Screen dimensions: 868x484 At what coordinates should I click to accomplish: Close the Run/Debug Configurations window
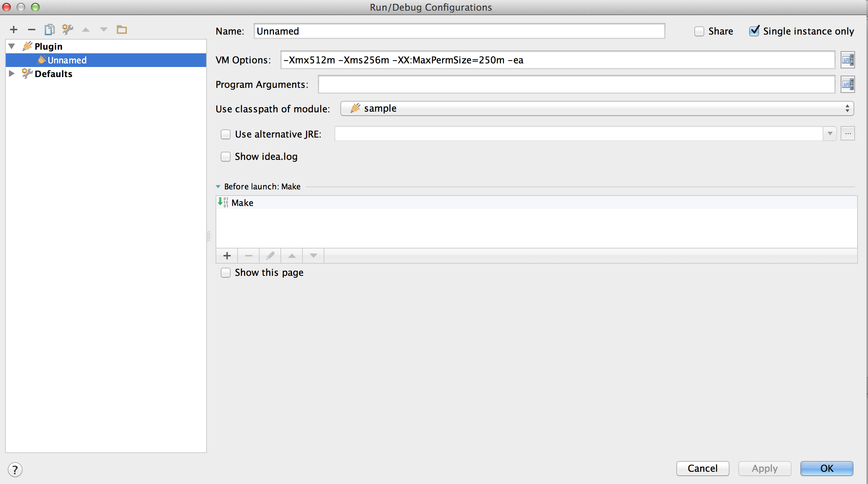[x=6, y=7]
